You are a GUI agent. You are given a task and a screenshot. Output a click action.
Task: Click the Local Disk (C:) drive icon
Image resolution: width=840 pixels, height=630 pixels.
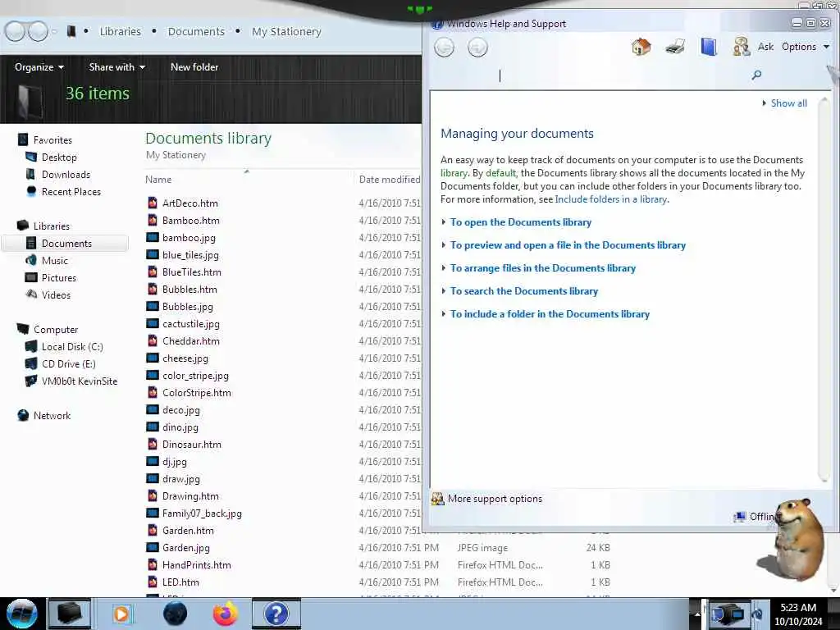(31, 347)
